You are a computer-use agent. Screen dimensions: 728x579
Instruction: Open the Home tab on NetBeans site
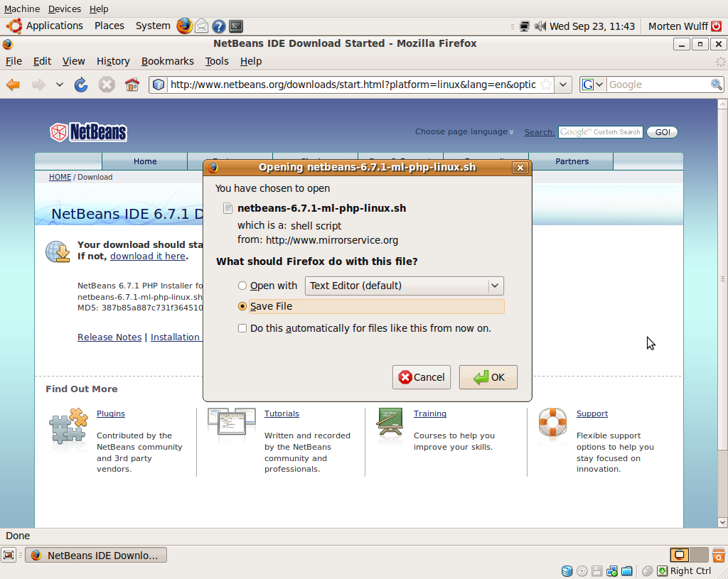145,161
